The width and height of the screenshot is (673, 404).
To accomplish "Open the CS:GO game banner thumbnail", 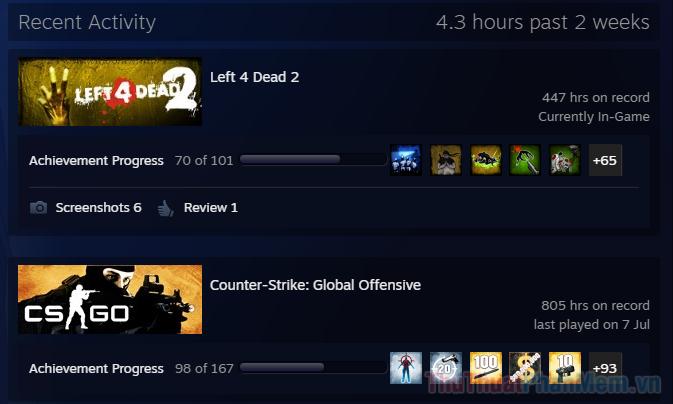I will pos(110,299).
